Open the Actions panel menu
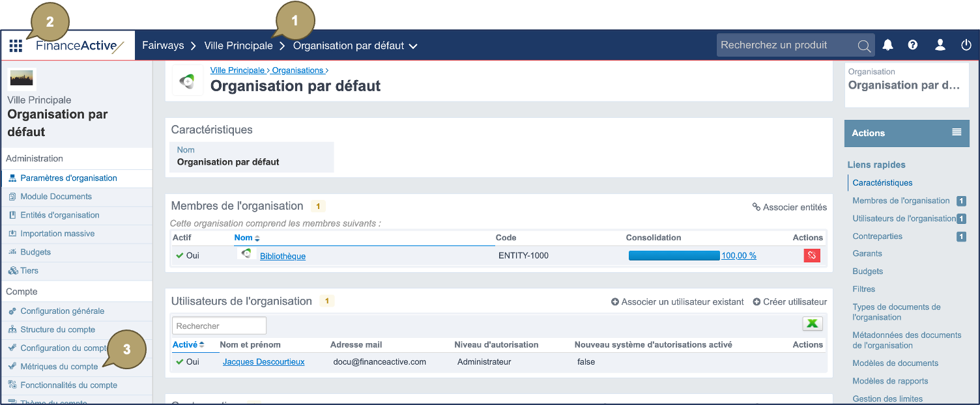Viewport: 980px width, 405px height. pos(956,132)
